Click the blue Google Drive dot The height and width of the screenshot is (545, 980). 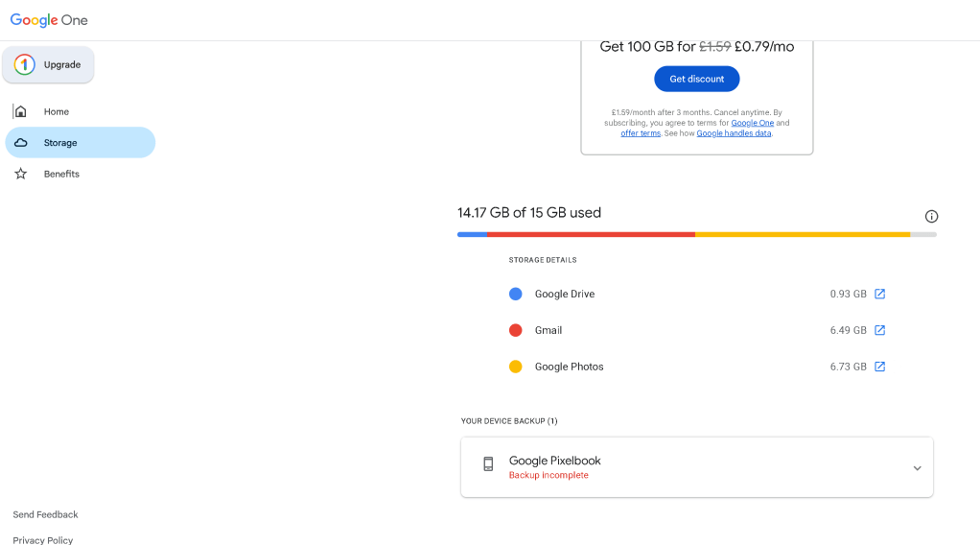[516, 294]
